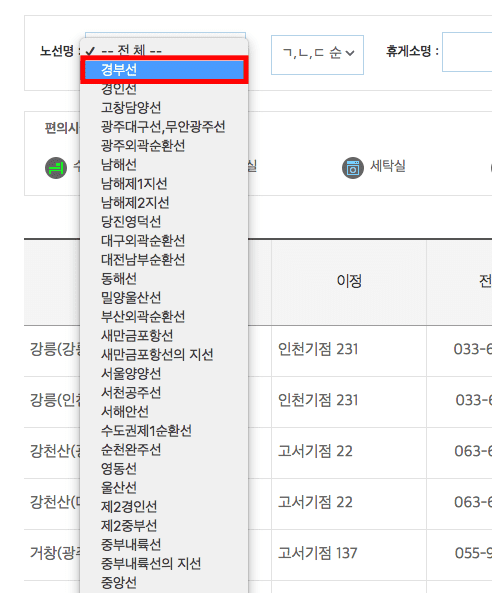492x593 pixels.
Task: Click the 휴게소명 input field
Action: point(467,52)
